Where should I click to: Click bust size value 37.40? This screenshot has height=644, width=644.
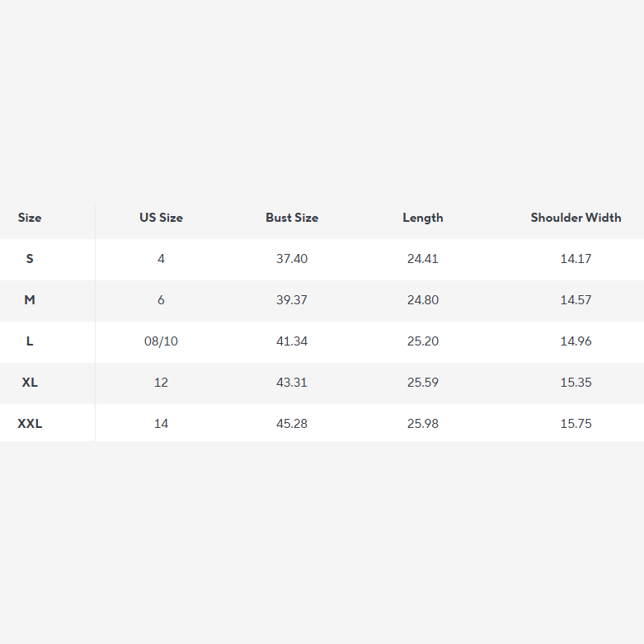(x=292, y=259)
